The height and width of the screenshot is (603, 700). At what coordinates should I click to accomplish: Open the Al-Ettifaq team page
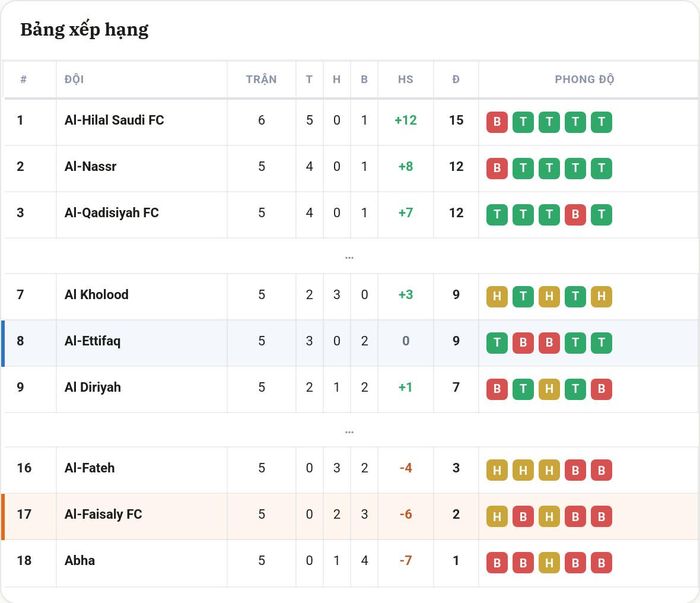coord(92,341)
